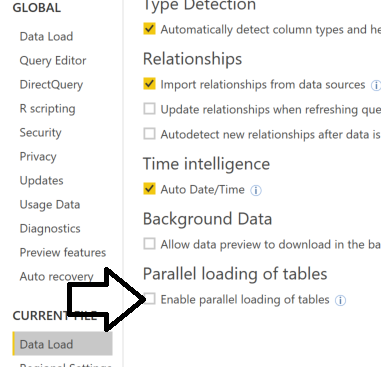The height and width of the screenshot is (367, 387).
Task: Select the Usage Data option
Action: [x=50, y=205]
